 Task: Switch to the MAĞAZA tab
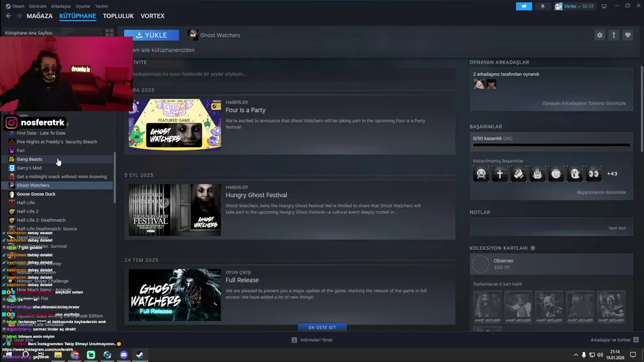pyautogui.click(x=40, y=16)
